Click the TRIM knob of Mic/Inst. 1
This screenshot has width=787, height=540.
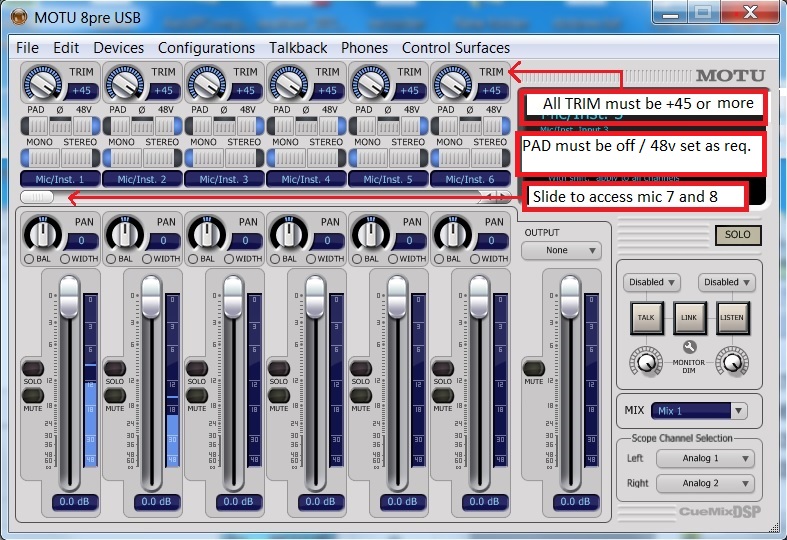click(x=42, y=83)
